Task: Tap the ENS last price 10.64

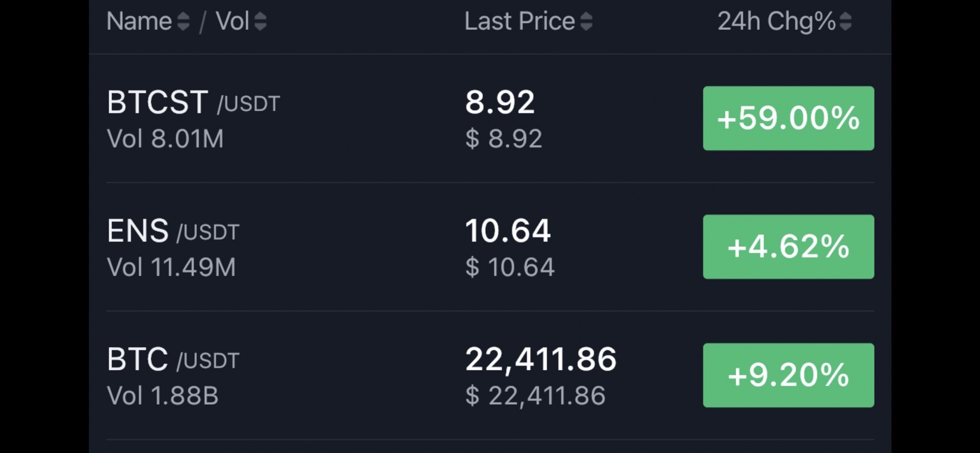Action: 508,231
